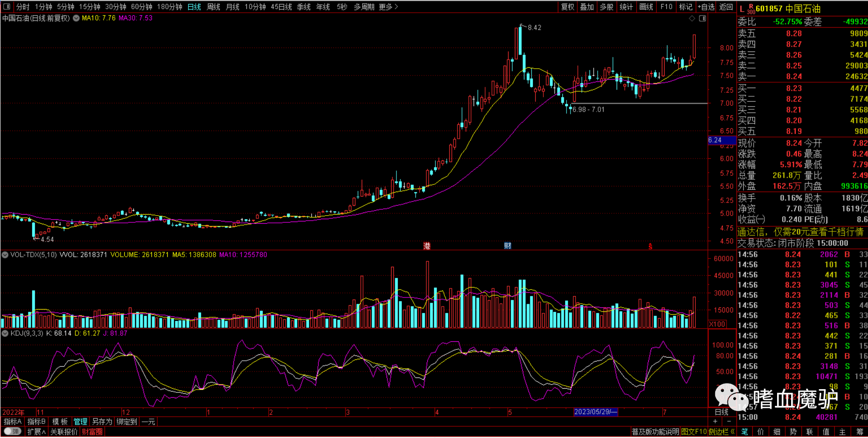The image size is (868, 438).
Task: Click the 绑定到 bind option
Action: (x=127, y=422)
